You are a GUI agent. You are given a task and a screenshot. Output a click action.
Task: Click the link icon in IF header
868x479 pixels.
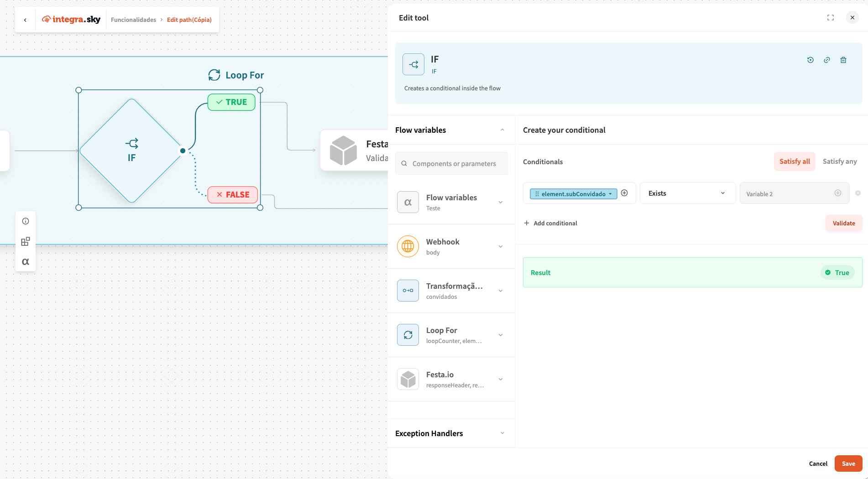826,60
